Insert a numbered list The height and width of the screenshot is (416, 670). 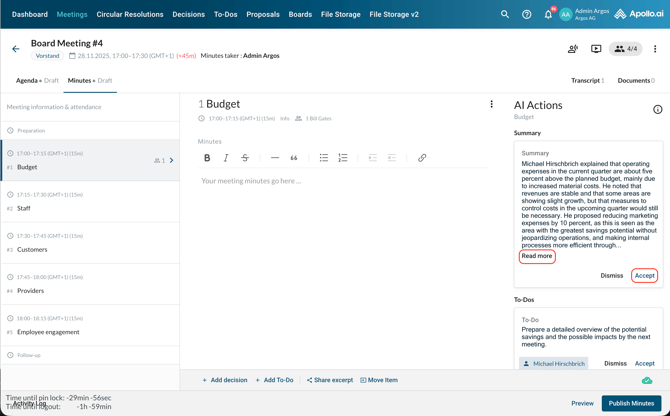[343, 158]
